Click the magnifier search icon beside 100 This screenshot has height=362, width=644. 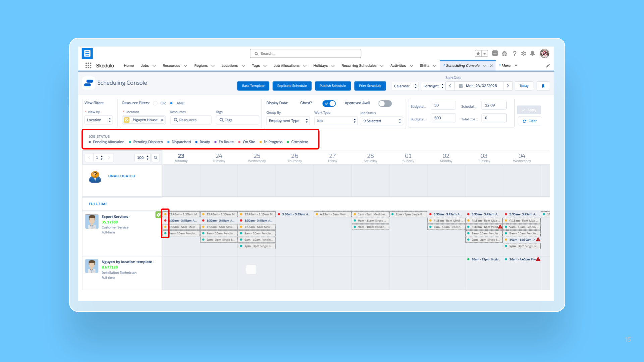[156, 158]
